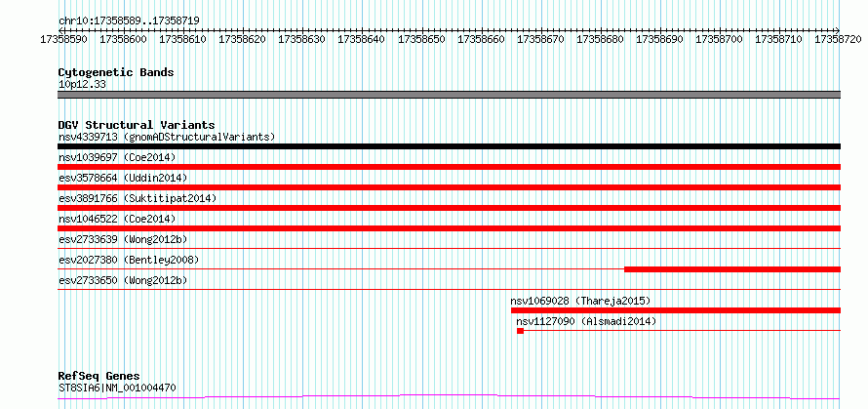Click the 10p12.33 band label
This screenshot has width=868, height=409.
[82, 85]
